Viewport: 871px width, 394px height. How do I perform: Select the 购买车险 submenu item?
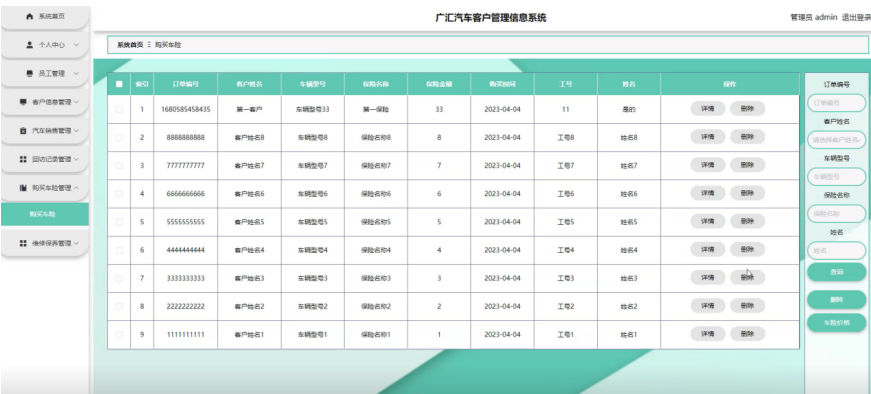44,214
